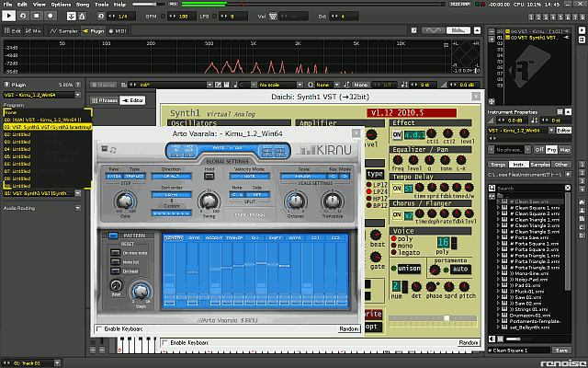The height and width of the screenshot is (368, 588).
Task: Click Random in Synth1 window
Action: pos(469,343)
